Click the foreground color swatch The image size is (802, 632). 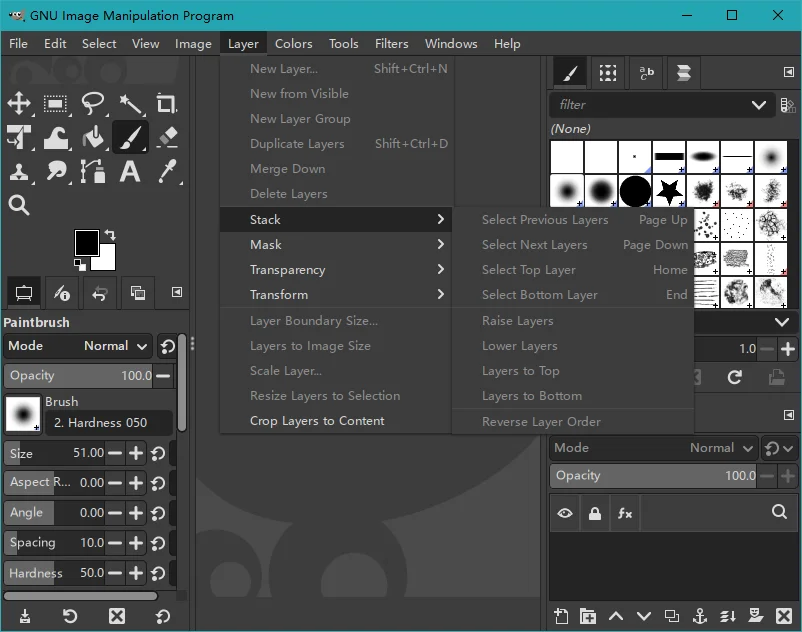click(86, 242)
